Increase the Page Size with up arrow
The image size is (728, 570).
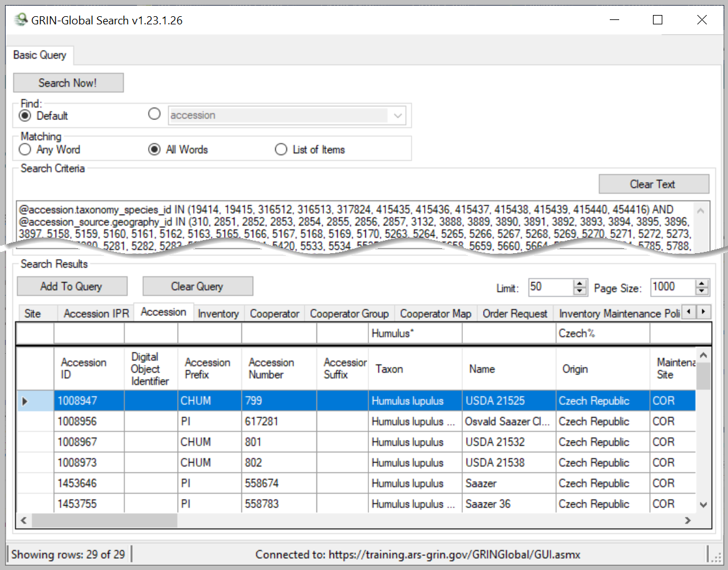(702, 283)
